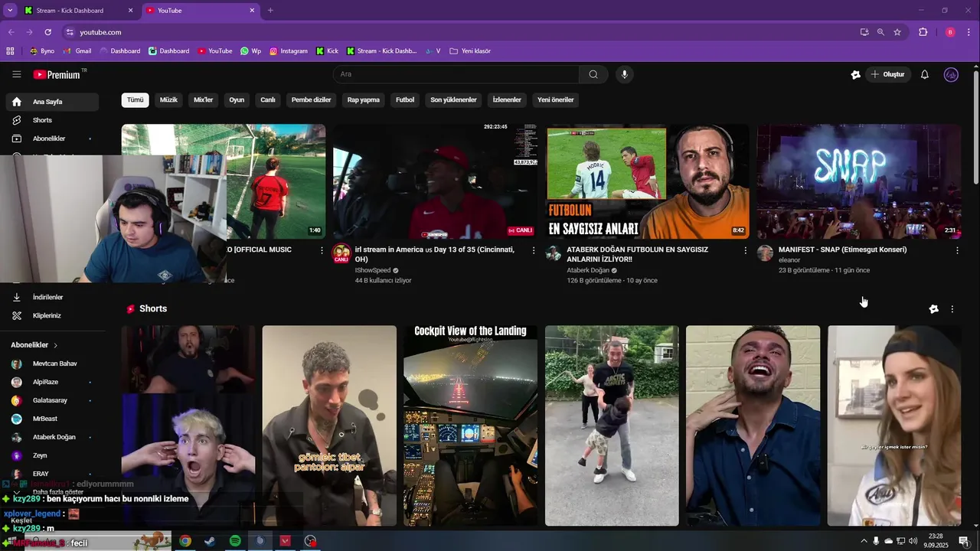Screen dimensions: 980x551
Task: Open the IShowSpeed live stream thumbnail
Action: tap(435, 181)
